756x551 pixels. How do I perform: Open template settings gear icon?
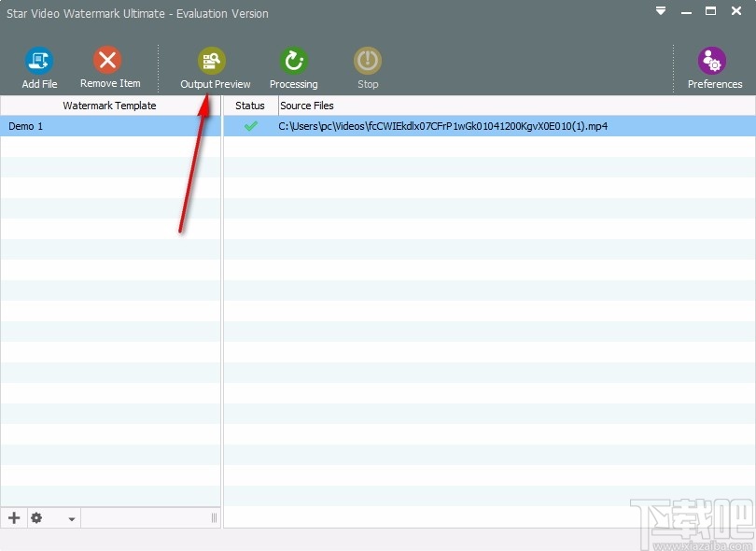36,517
